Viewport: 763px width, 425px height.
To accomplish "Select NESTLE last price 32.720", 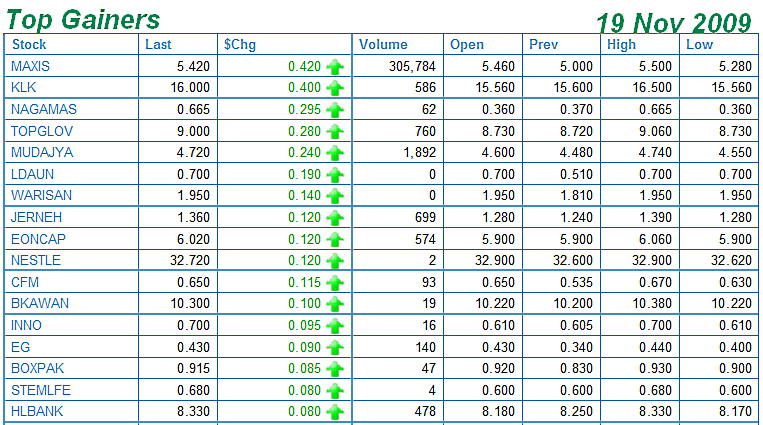I will (190, 260).
